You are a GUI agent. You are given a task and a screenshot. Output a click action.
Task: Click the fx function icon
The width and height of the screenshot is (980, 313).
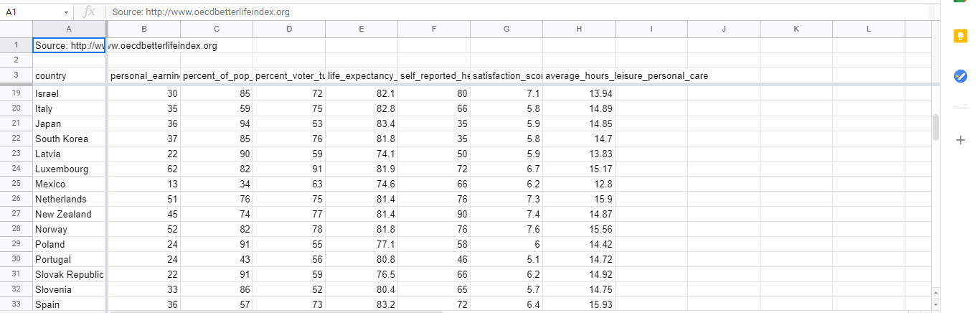tap(89, 12)
